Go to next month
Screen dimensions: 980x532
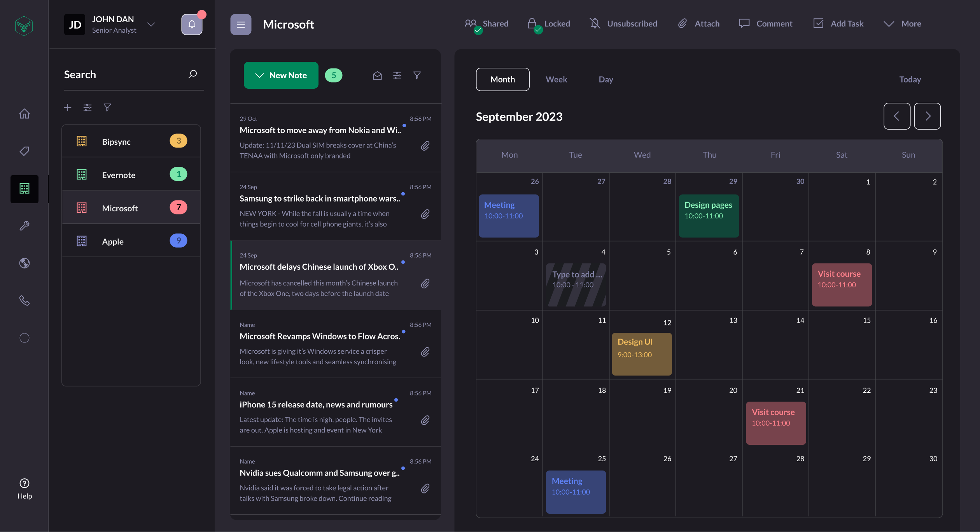click(x=927, y=116)
